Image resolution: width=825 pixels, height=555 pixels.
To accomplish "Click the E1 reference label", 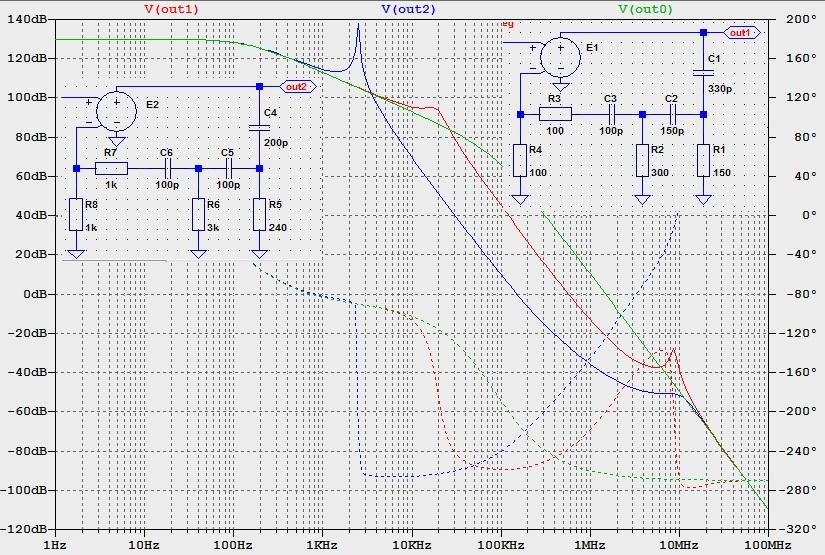I will tap(592, 48).
